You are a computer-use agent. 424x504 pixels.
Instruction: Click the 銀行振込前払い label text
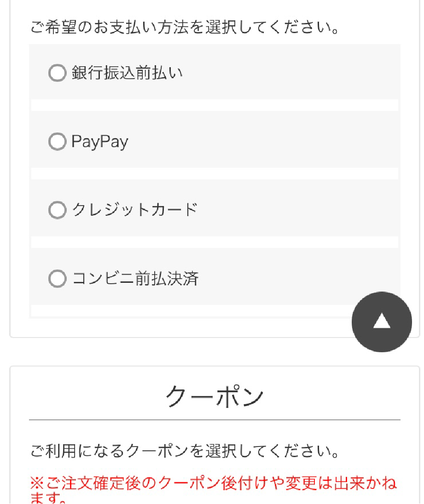127,73
